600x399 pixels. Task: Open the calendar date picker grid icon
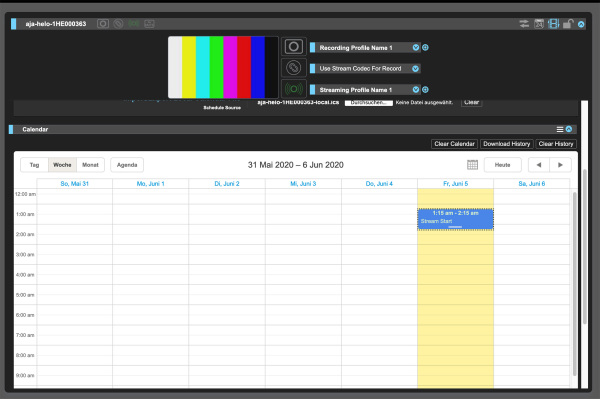[473, 165]
